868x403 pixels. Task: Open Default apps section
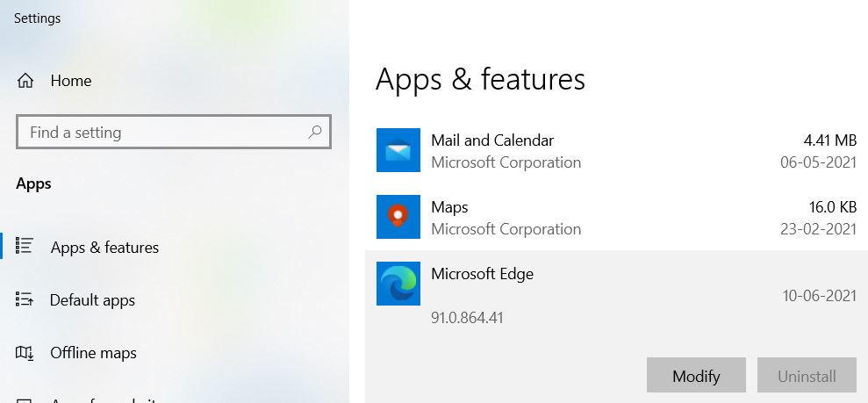click(92, 300)
